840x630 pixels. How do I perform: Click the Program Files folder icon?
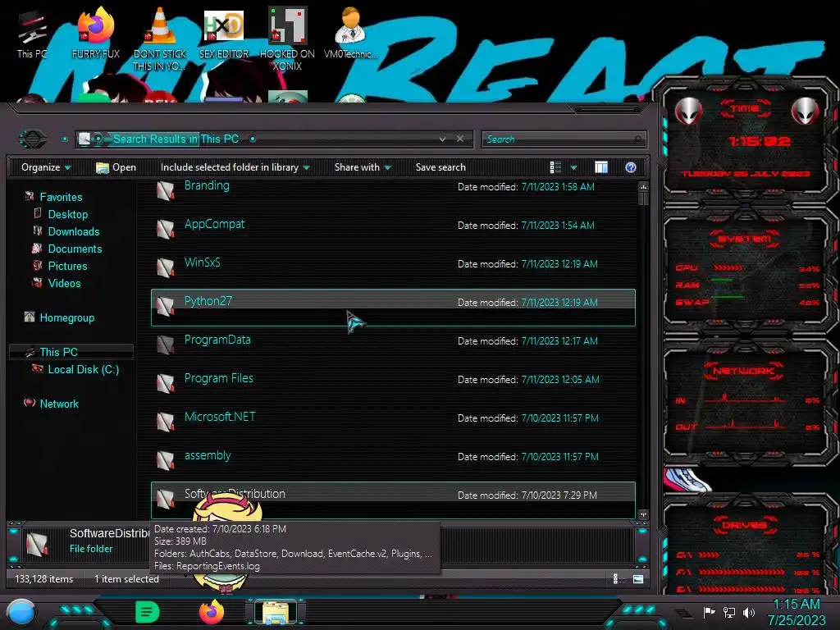[x=166, y=384]
